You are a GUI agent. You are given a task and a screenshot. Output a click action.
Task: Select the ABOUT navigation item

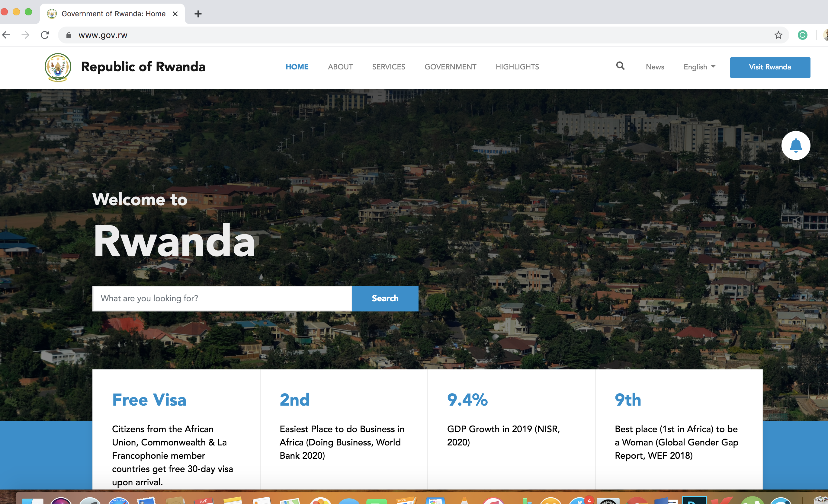click(x=340, y=67)
